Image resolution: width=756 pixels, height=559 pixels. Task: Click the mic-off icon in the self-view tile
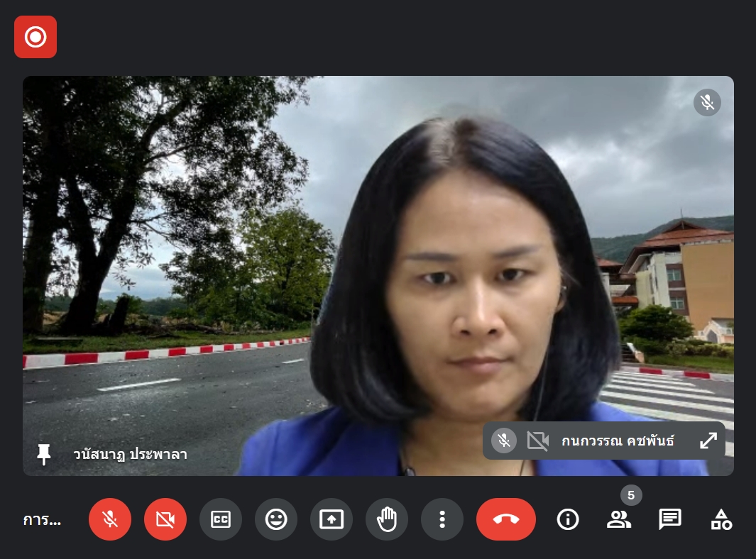click(504, 441)
